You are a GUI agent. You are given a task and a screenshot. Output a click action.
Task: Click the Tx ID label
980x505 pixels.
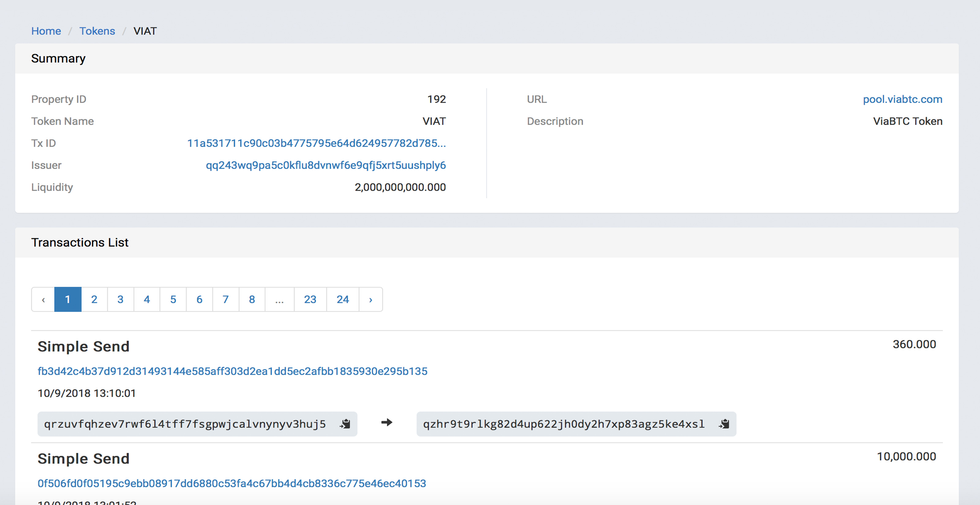43,143
